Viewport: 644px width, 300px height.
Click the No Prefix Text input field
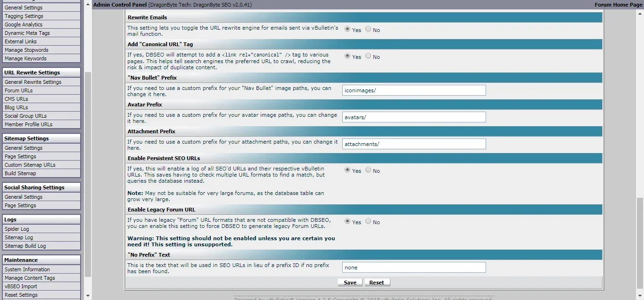(x=414, y=268)
